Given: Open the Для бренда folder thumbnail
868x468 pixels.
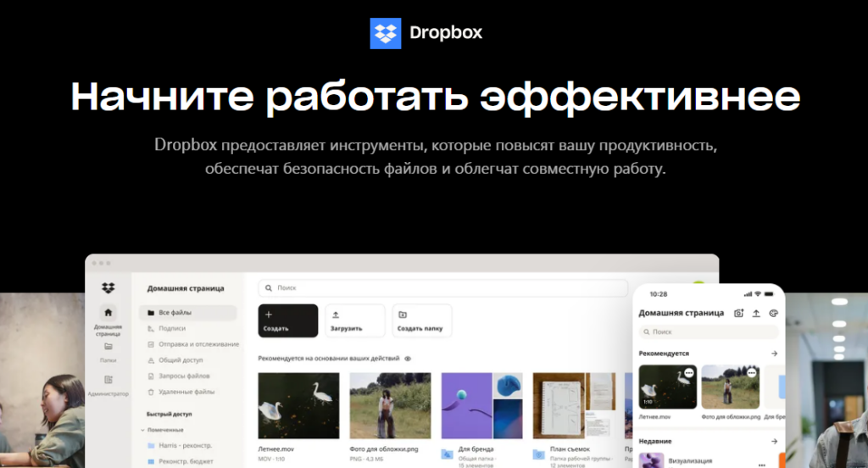Looking at the screenshot, I should point(482,406).
